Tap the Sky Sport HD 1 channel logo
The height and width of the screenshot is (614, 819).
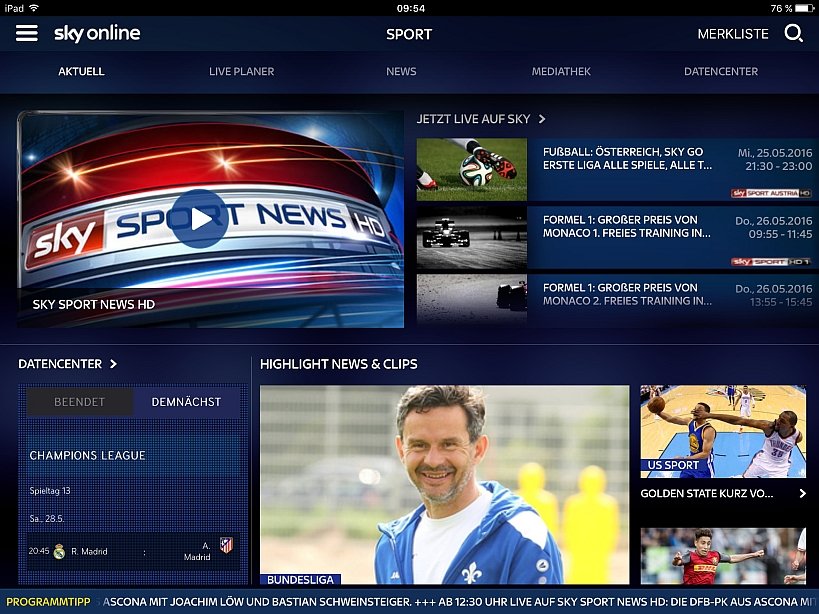(771, 262)
